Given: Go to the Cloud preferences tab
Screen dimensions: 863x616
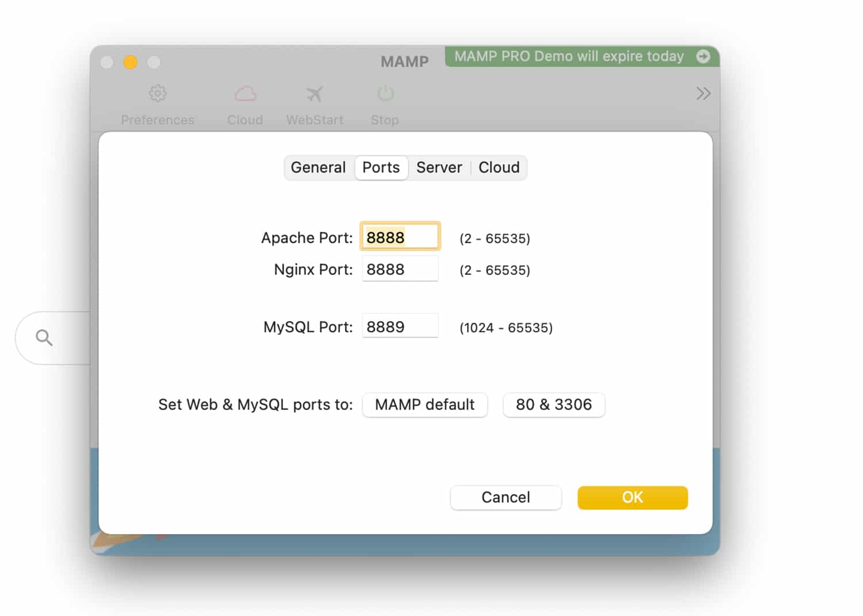Looking at the screenshot, I should coord(499,167).
